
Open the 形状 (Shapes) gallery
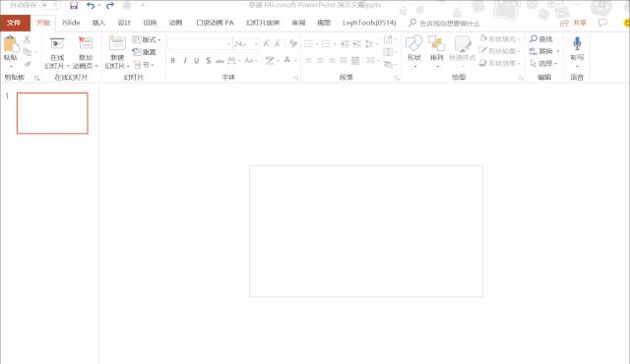coord(413,51)
